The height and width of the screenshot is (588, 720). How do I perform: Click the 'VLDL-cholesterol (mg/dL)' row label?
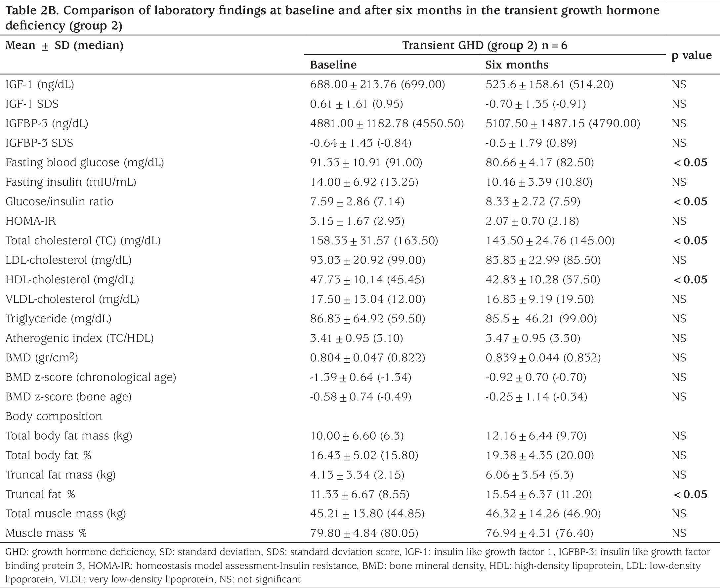pyautogui.click(x=72, y=299)
